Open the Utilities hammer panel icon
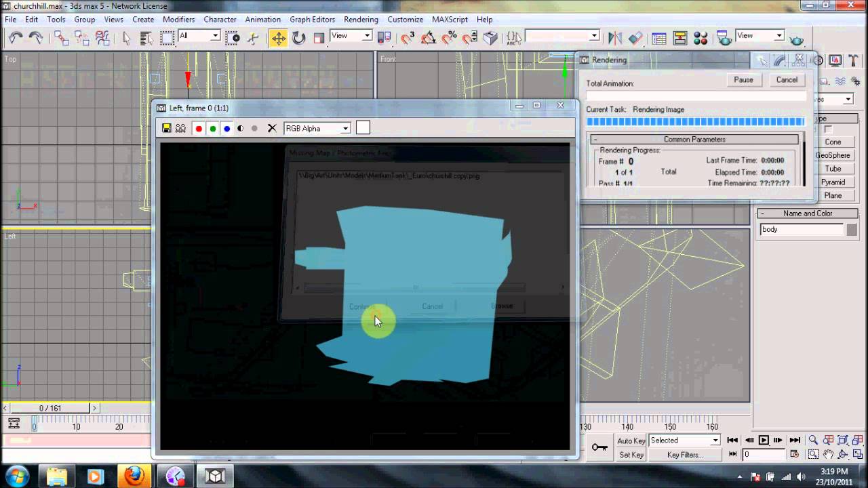 (x=852, y=61)
